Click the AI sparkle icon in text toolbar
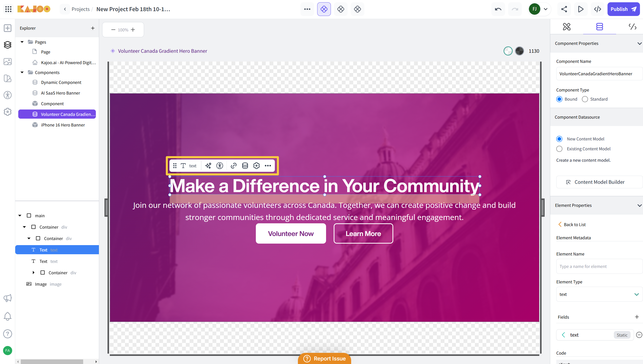Image resolution: width=643 pixels, height=364 pixels. [208, 166]
